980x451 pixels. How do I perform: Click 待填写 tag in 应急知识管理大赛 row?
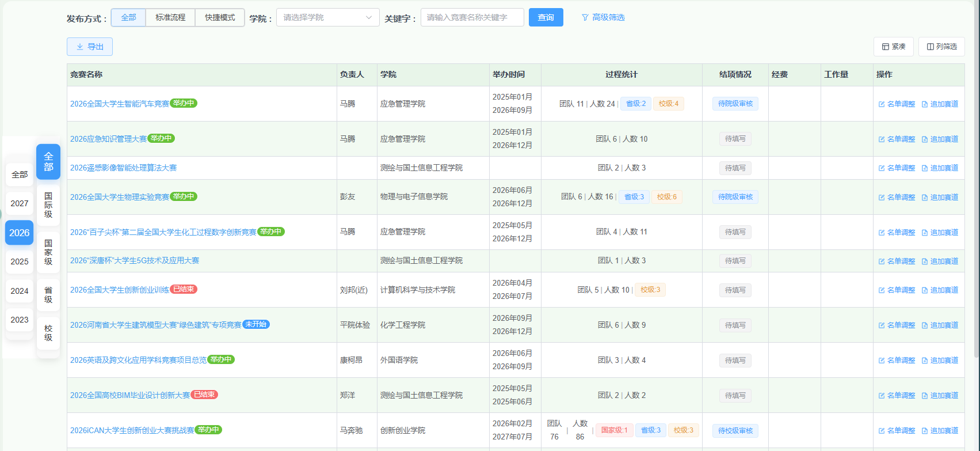pos(735,139)
